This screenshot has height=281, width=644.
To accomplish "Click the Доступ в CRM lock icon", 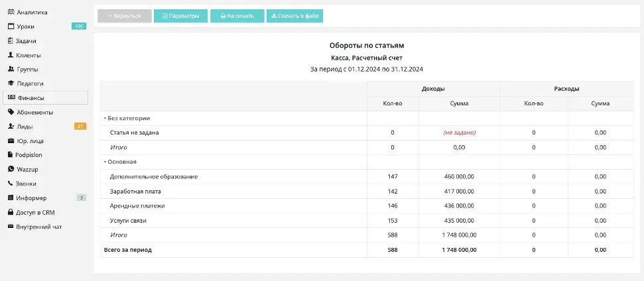I will point(11,212).
